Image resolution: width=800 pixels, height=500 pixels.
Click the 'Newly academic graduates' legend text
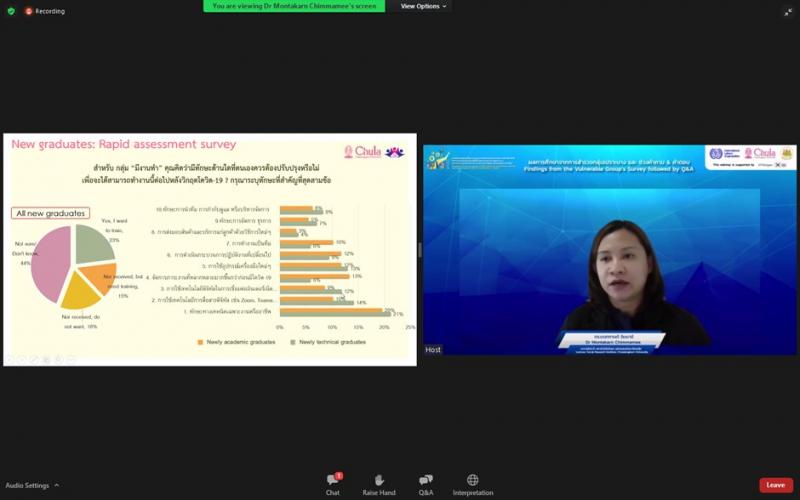(x=241, y=342)
